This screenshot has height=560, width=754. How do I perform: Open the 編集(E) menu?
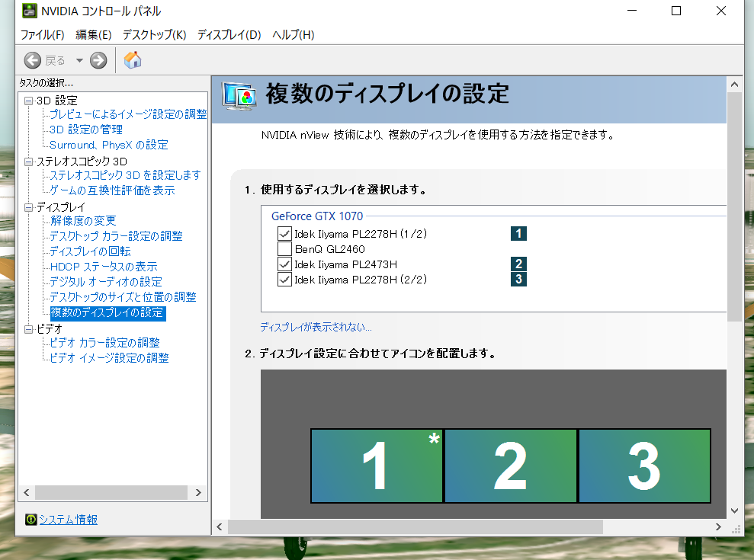93,34
